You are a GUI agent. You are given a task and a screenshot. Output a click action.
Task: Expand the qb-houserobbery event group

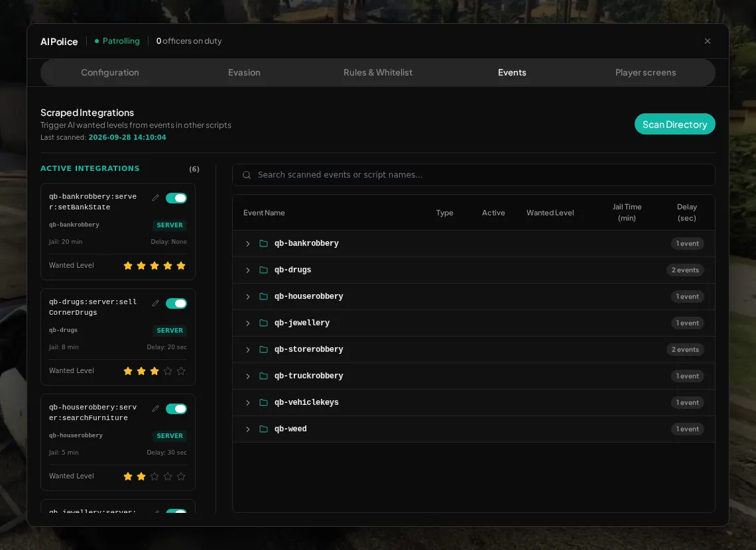[x=248, y=297]
